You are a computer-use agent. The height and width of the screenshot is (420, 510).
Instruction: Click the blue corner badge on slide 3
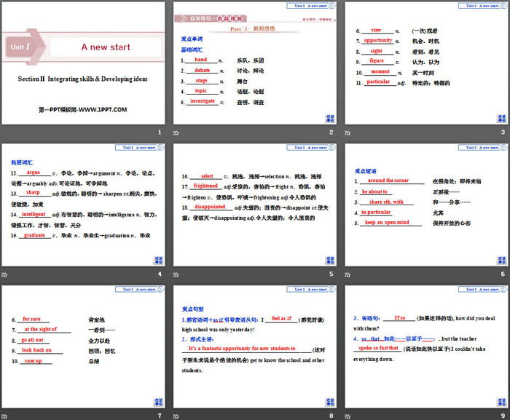click(501, 119)
